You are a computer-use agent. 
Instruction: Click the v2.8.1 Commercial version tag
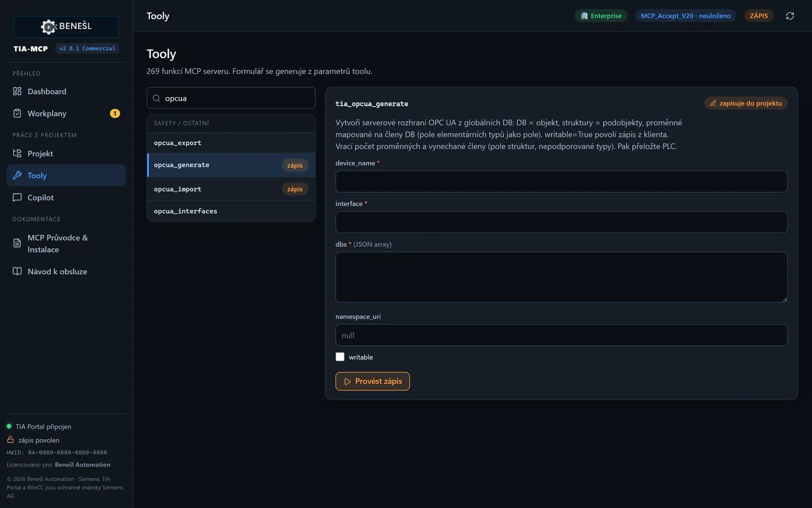click(87, 49)
